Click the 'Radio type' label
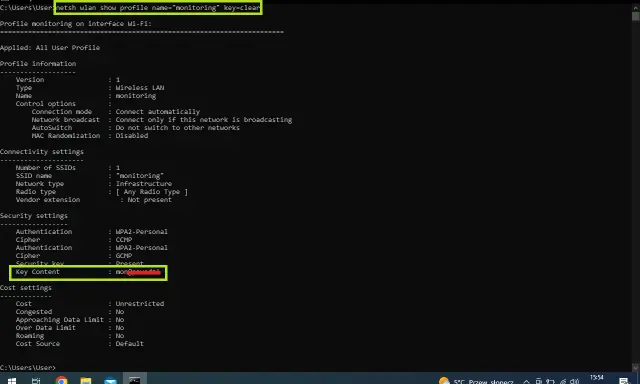The height and width of the screenshot is (384, 640). point(36,192)
